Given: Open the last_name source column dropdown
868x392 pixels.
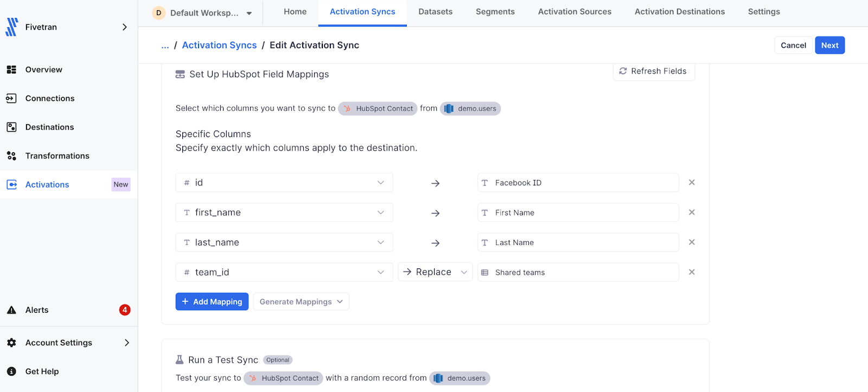Looking at the screenshot, I should 284,242.
